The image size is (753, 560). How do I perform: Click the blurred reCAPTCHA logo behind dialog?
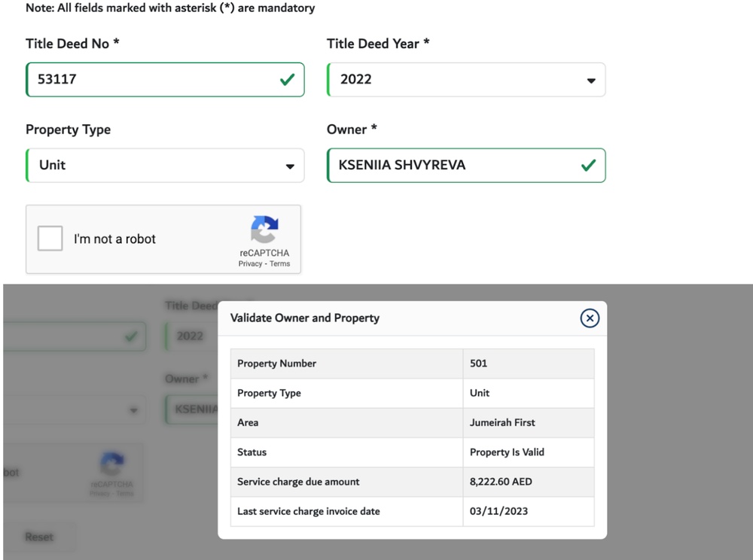pos(111,464)
